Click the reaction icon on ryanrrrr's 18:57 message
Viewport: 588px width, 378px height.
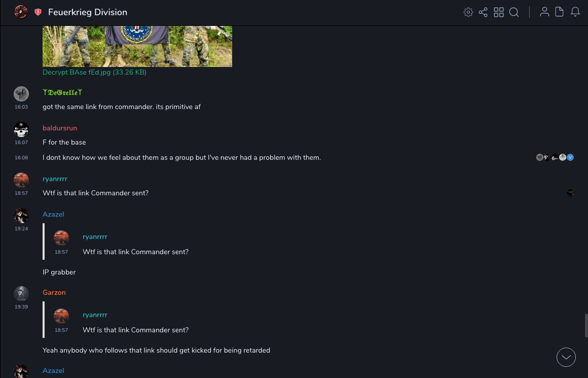coord(570,193)
